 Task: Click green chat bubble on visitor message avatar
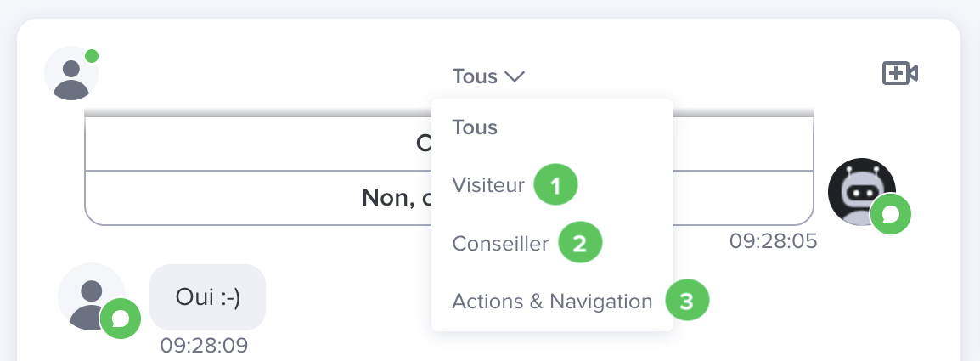(121, 319)
